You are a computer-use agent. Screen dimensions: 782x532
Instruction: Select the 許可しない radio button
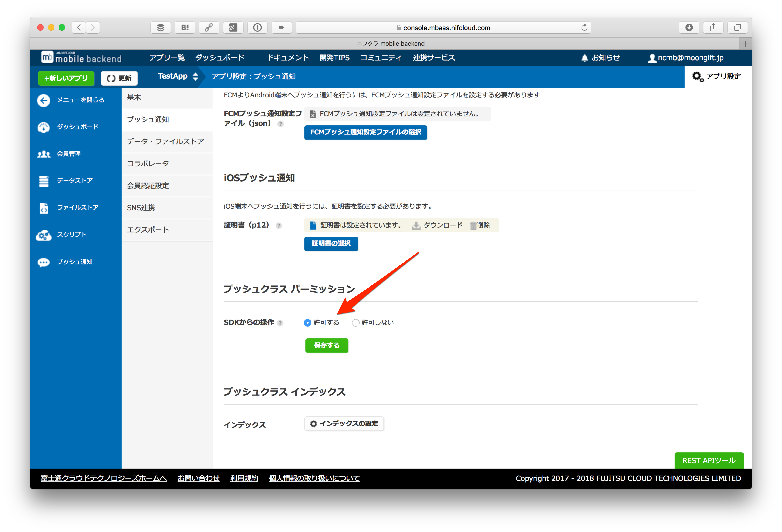point(355,322)
